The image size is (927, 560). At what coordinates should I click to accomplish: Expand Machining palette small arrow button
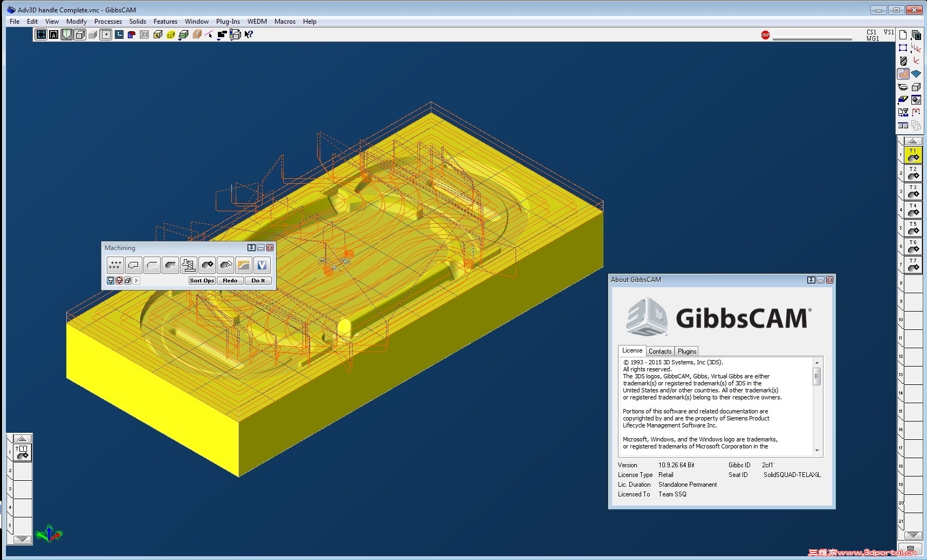[136, 280]
